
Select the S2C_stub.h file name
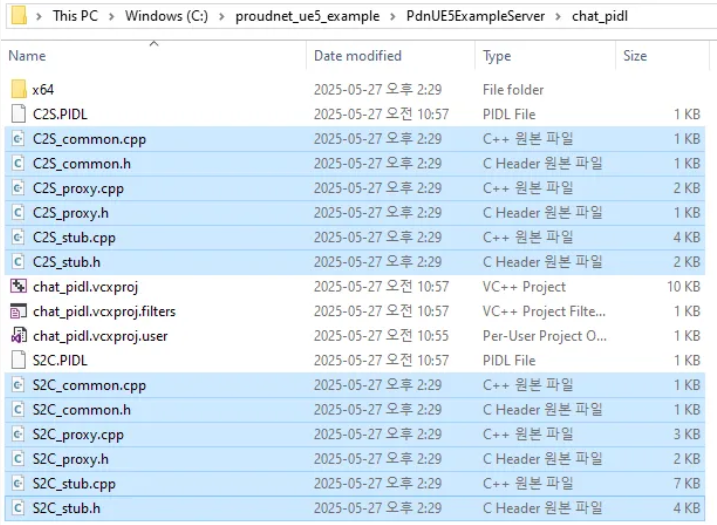pos(66,509)
